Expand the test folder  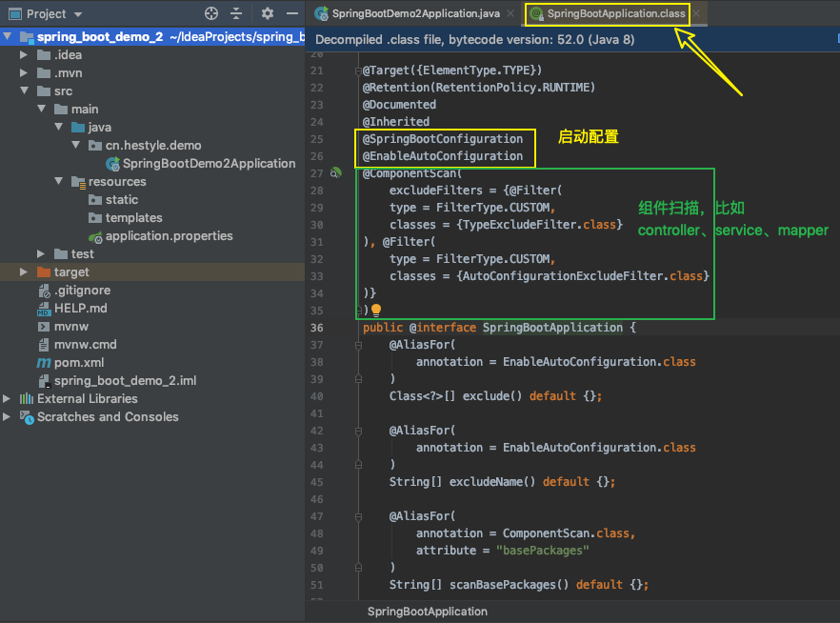(39, 253)
